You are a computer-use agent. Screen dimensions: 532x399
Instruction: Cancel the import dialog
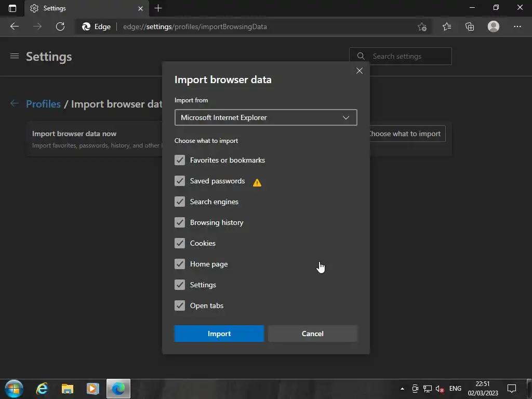click(312, 334)
